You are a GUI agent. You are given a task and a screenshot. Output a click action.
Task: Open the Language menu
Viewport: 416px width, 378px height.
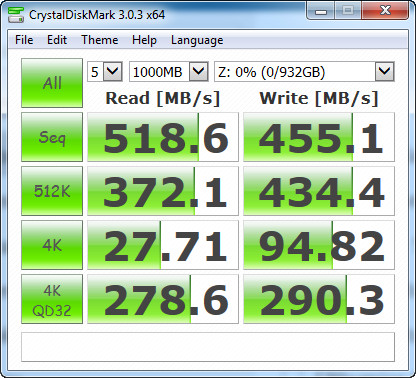197,40
